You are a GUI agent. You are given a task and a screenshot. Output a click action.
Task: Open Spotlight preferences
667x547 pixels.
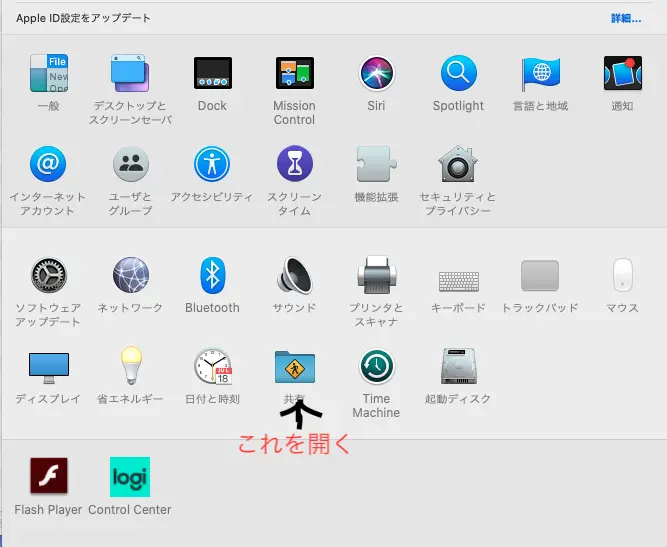pos(458,73)
